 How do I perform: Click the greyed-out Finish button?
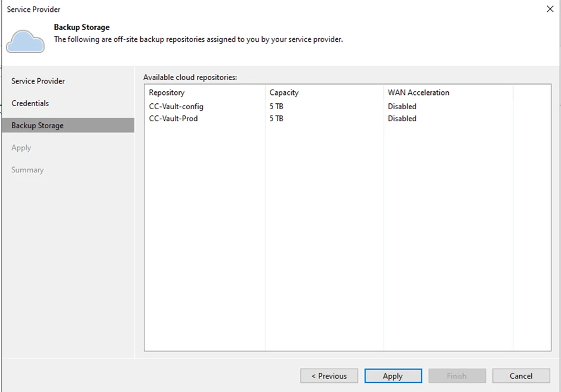(x=457, y=376)
